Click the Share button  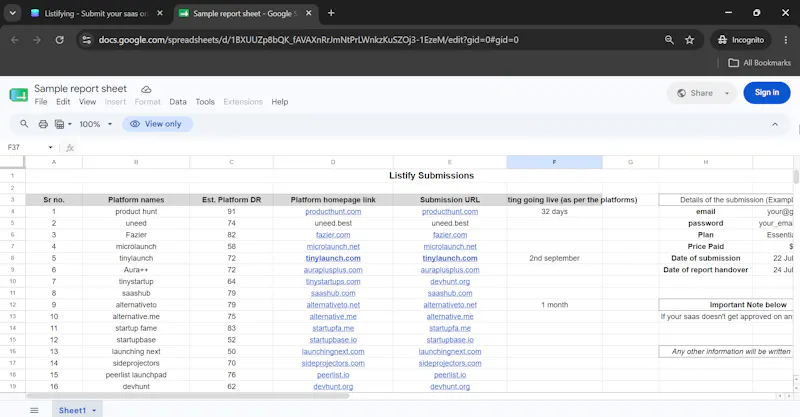click(695, 93)
